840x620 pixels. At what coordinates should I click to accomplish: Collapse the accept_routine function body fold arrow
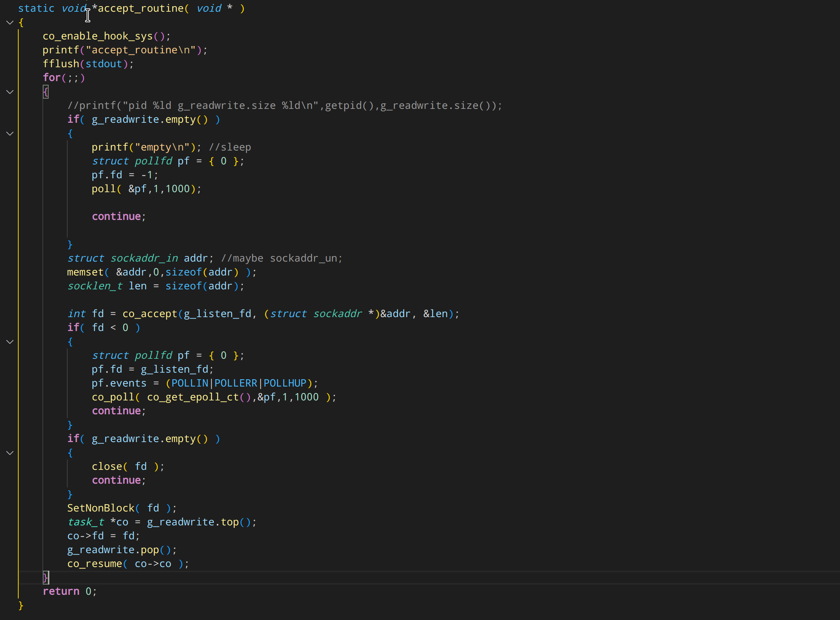[10, 23]
